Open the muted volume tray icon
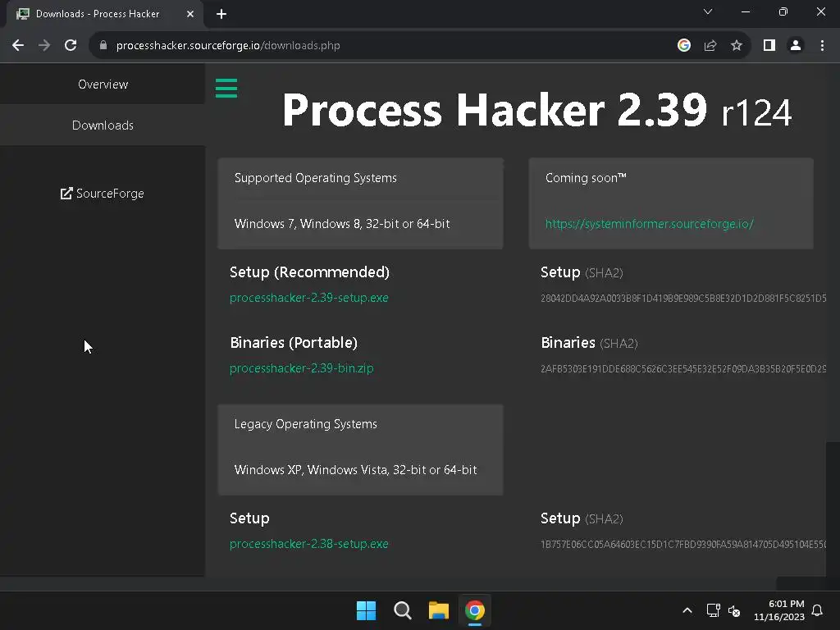The image size is (840, 630). coord(734,610)
